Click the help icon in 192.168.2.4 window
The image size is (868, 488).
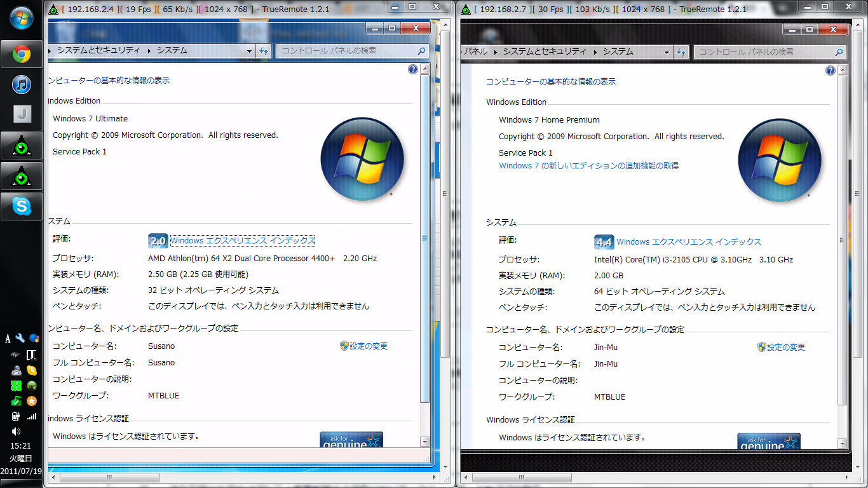413,69
